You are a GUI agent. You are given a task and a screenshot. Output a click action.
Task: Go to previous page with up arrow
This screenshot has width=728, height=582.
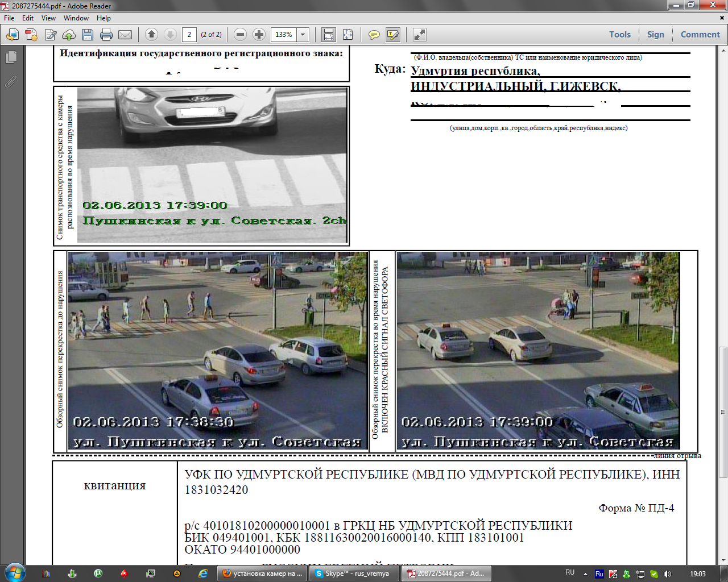151,35
